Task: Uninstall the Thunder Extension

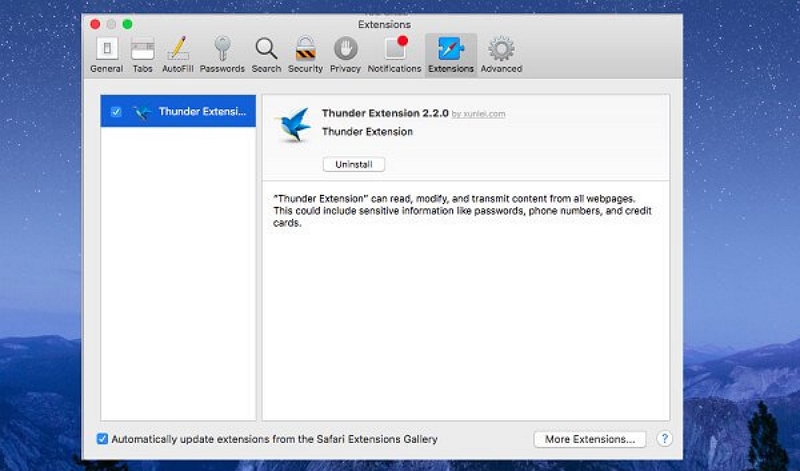Action: click(x=354, y=164)
